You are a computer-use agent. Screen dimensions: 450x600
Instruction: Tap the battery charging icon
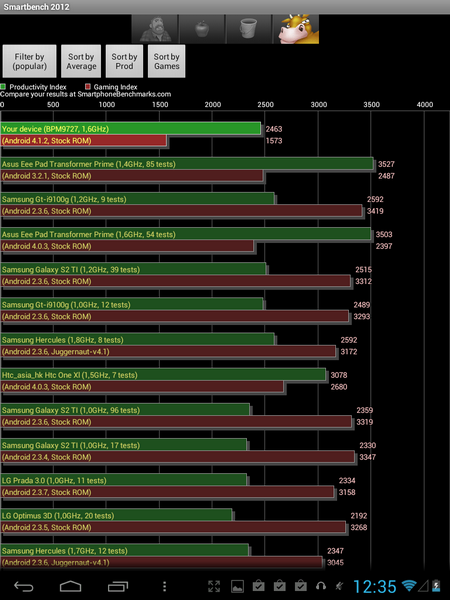pos(436,585)
